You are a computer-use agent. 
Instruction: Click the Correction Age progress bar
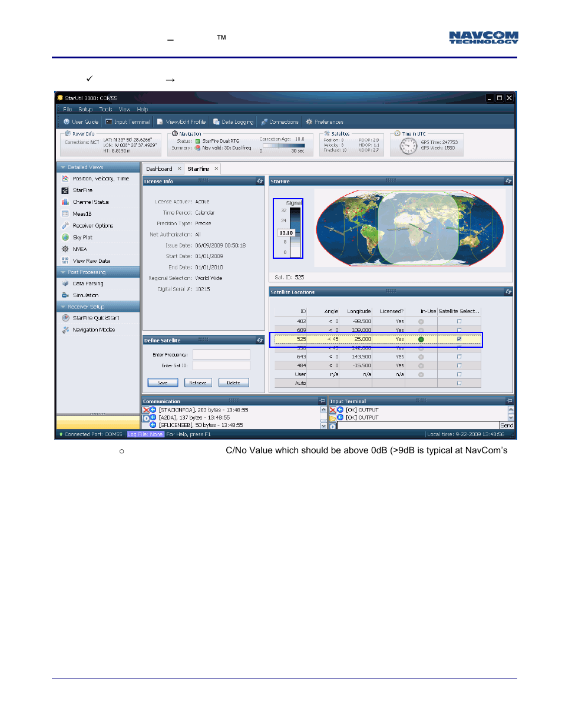[283, 145]
